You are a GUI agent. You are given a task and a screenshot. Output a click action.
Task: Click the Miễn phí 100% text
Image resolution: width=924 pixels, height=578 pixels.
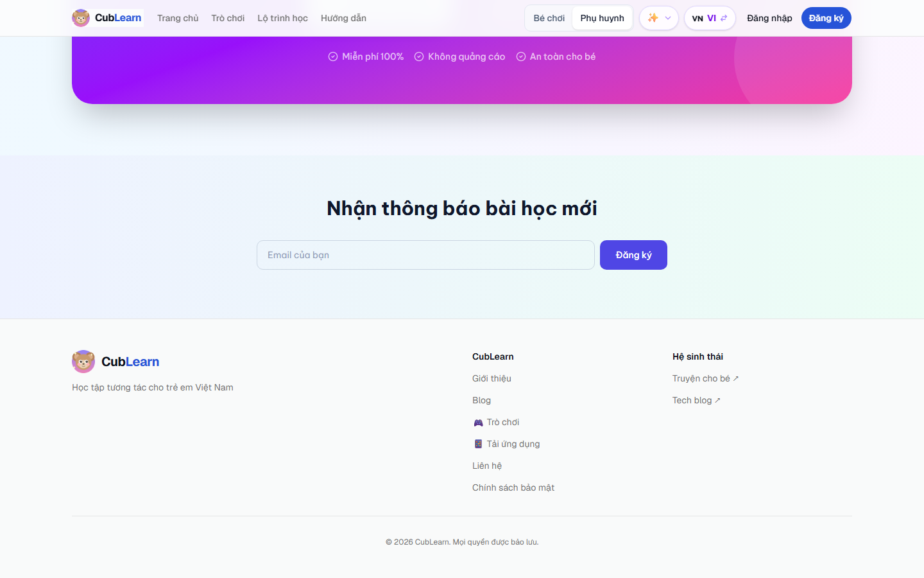(x=373, y=57)
